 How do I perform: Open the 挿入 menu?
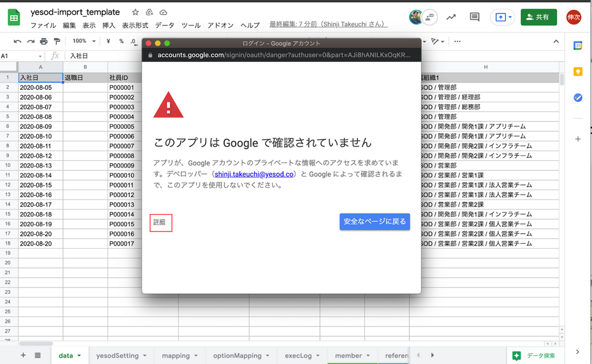(x=109, y=25)
